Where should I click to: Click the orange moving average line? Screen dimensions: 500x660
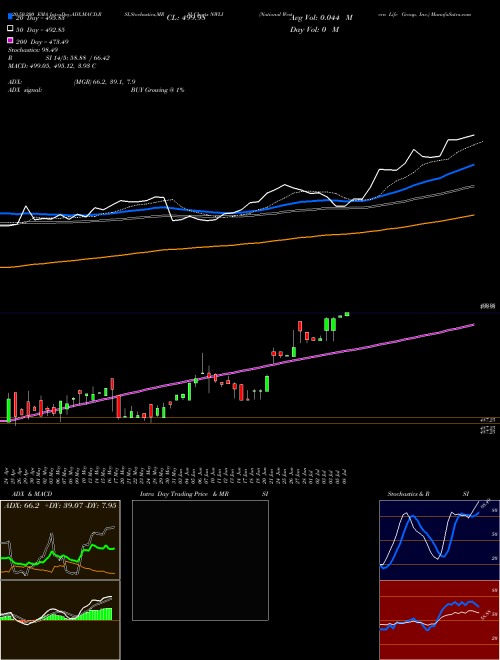point(236,245)
